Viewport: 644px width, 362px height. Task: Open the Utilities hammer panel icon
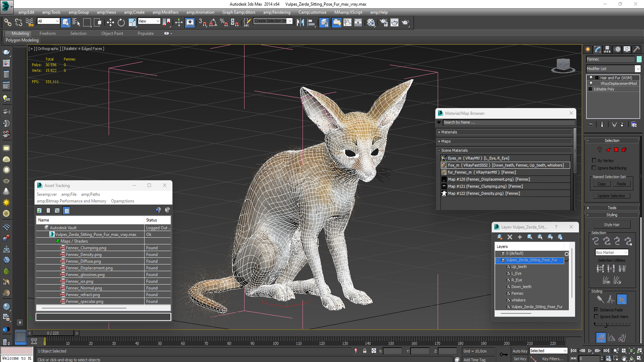[636, 49]
